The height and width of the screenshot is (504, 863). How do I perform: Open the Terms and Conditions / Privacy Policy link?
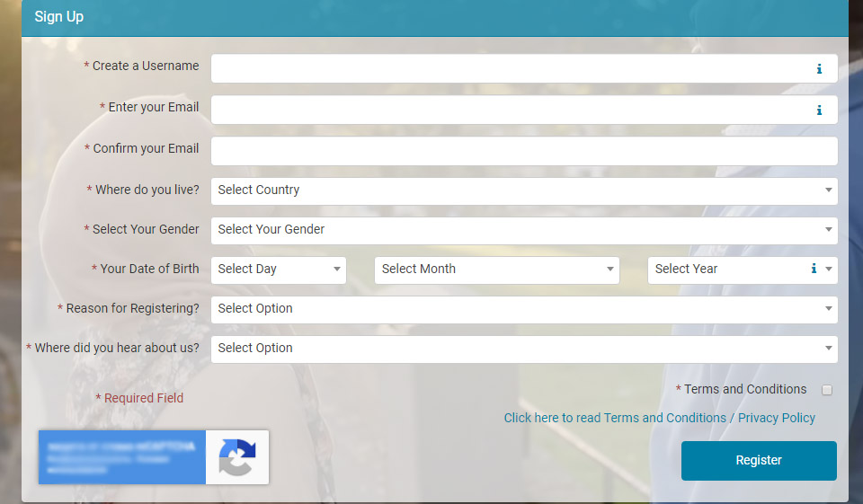coord(659,418)
